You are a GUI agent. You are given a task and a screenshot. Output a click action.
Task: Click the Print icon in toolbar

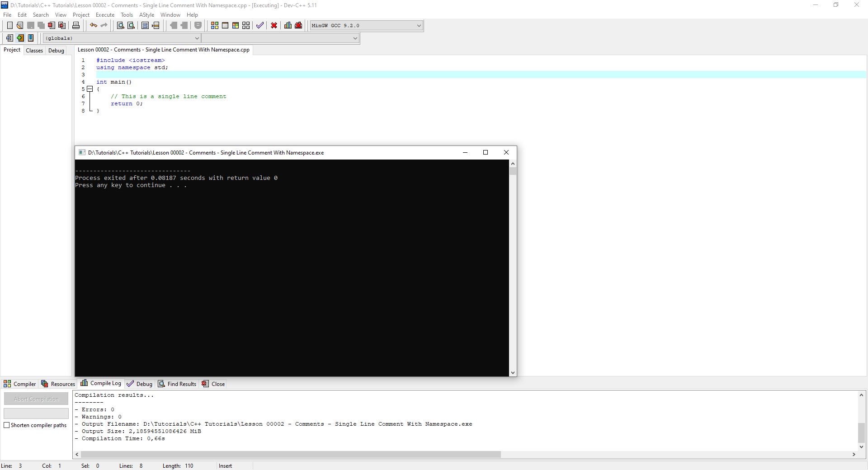click(x=76, y=26)
